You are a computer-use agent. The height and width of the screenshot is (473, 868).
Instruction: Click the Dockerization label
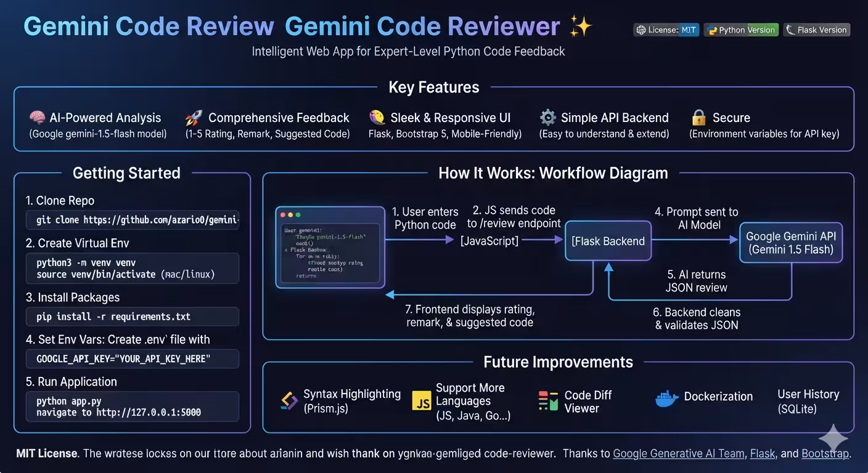718,397
